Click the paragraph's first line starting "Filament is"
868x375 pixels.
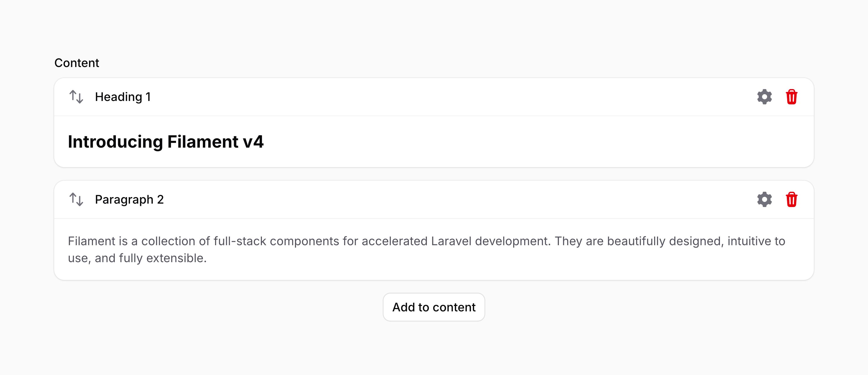coord(426,241)
